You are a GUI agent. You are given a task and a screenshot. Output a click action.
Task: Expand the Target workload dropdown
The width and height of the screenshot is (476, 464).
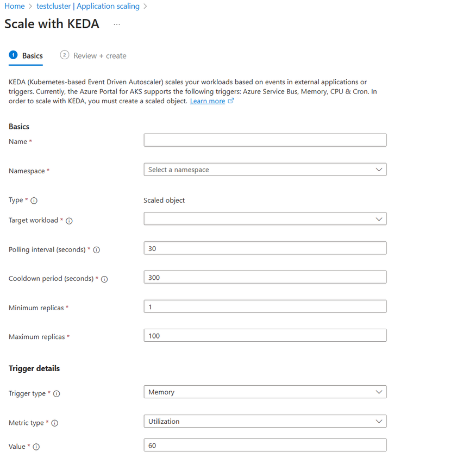(x=265, y=219)
